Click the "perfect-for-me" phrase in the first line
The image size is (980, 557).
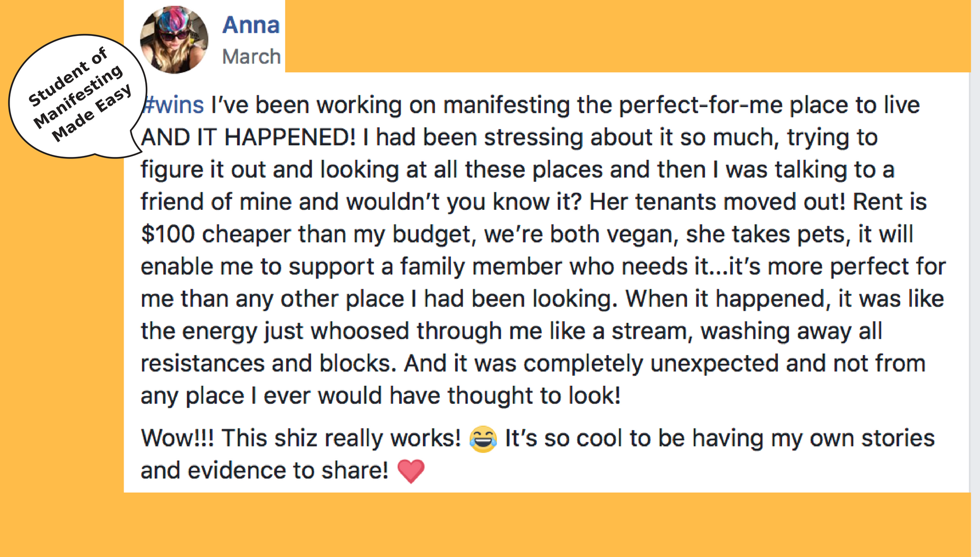pyautogui.click(x=701, y=105)
